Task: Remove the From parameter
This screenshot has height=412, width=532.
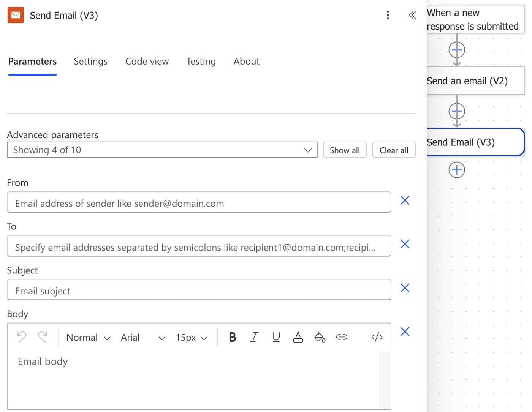Action: click(405, 200)
